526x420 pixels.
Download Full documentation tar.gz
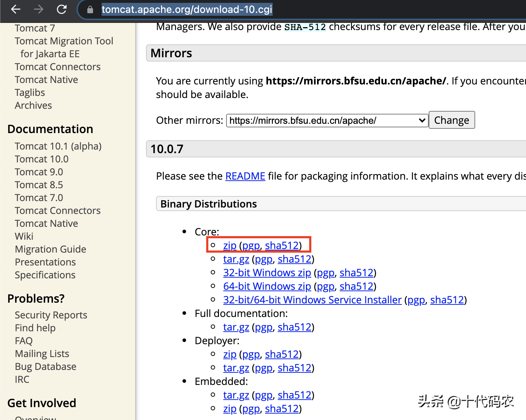236,327
